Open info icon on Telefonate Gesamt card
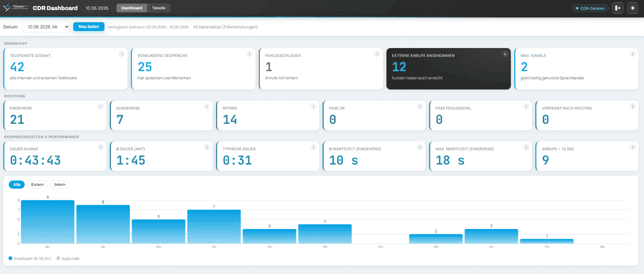This screenshot has width=644, height=274. tap(122, 54)
